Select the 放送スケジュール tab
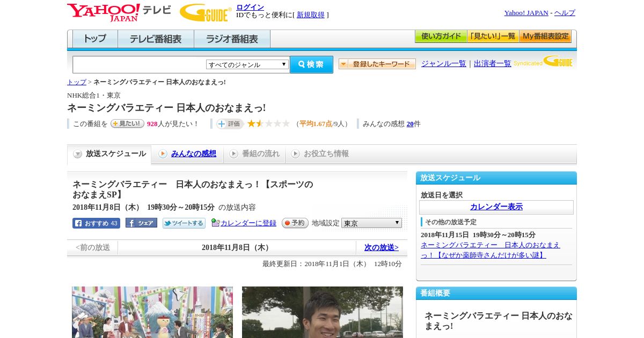This screenshot has width=644, height=338. click(109, 154)
